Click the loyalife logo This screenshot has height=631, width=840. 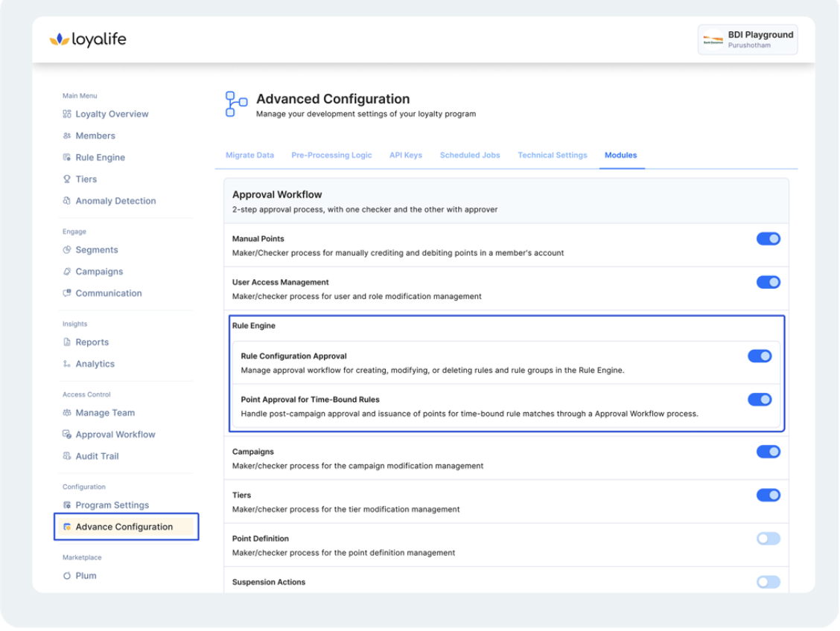(x=88, y=39)
